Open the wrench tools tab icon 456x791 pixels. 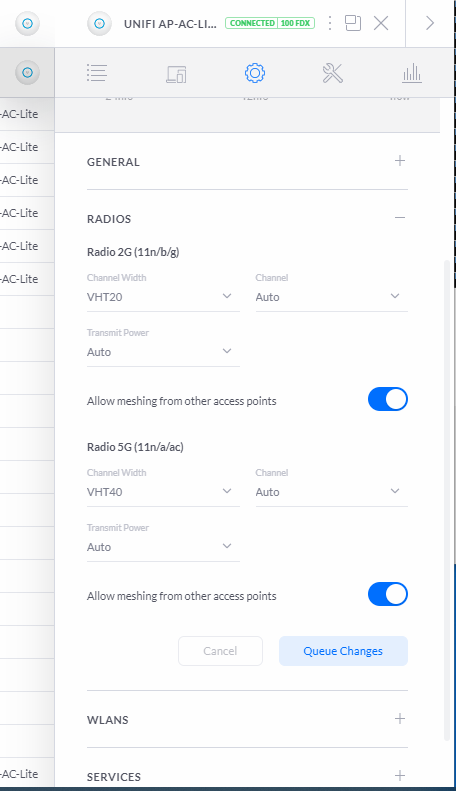[333, 73]
